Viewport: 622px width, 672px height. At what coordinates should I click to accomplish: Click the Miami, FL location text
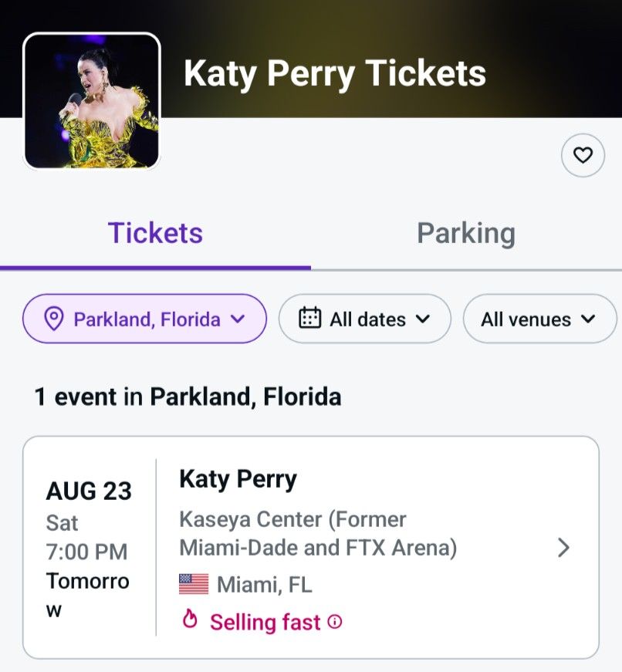pyautogui.click(x=264, y=584)
